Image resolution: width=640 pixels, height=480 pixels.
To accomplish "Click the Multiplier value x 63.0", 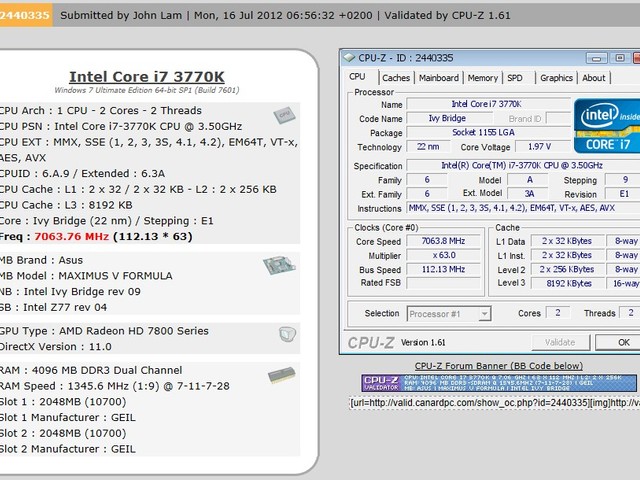I will click(444, 256).
